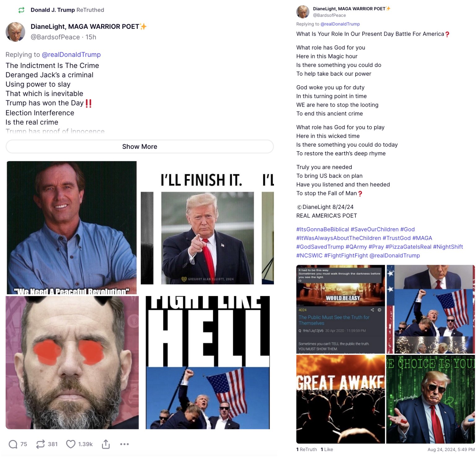This screenshot has height=457, width=476.
Task: Click the 1 Like count
Action: point(327,450)
